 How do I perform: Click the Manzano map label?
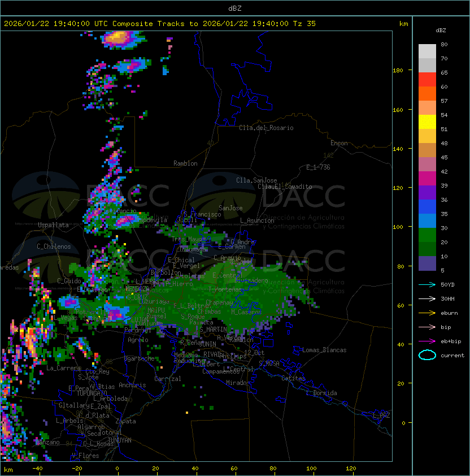point(47,442)
